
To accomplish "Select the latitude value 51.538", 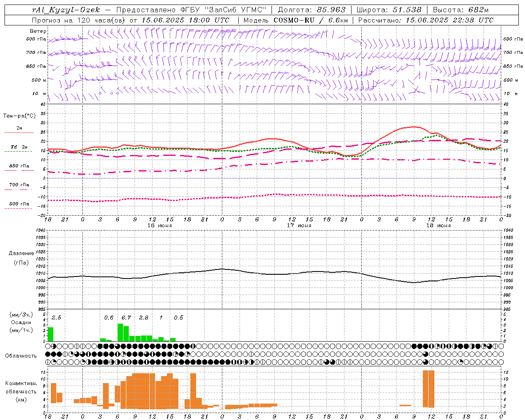I will pos(407,10).
